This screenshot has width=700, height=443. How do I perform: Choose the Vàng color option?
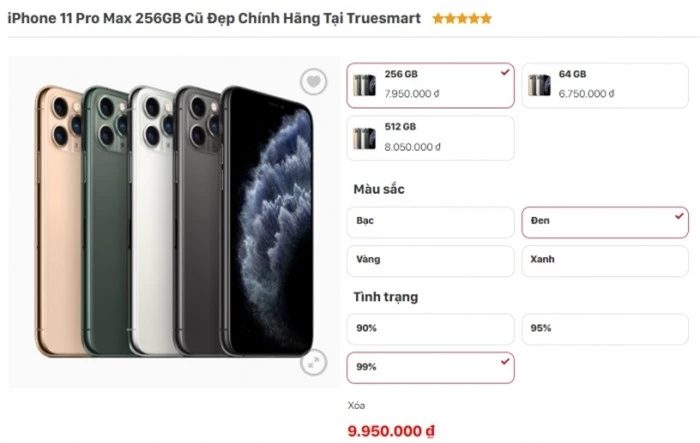pyautogui.click(x=430, y=261)
